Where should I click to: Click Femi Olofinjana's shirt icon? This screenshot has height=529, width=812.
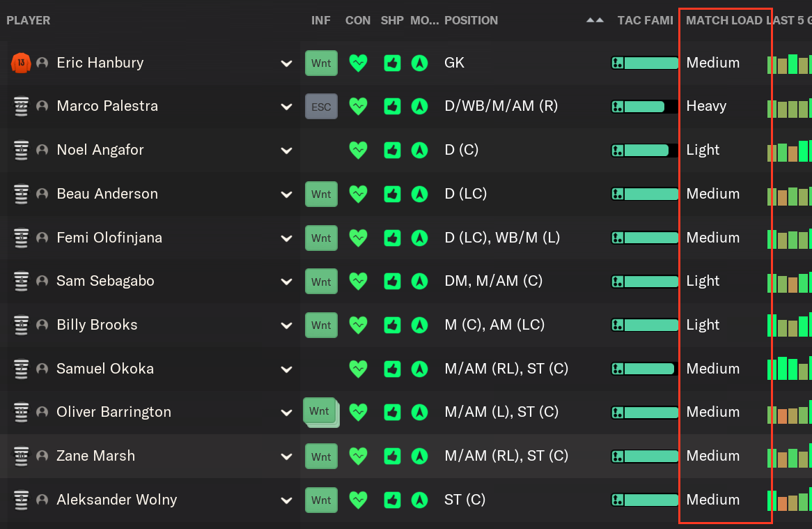coord(21,238)
